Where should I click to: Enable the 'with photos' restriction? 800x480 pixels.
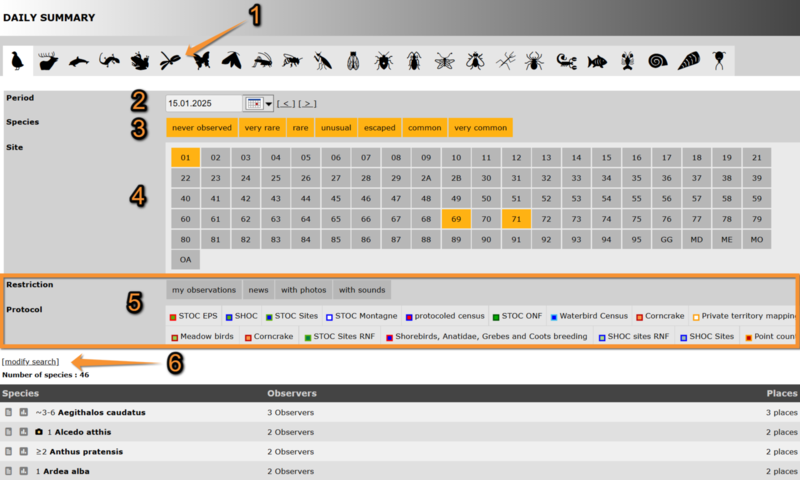tap(302, 290)
